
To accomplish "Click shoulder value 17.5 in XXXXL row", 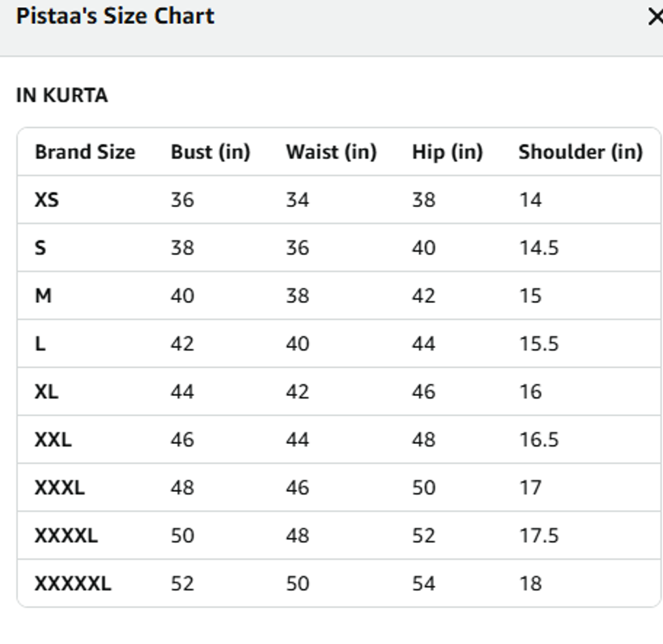I will click(539, 535).
